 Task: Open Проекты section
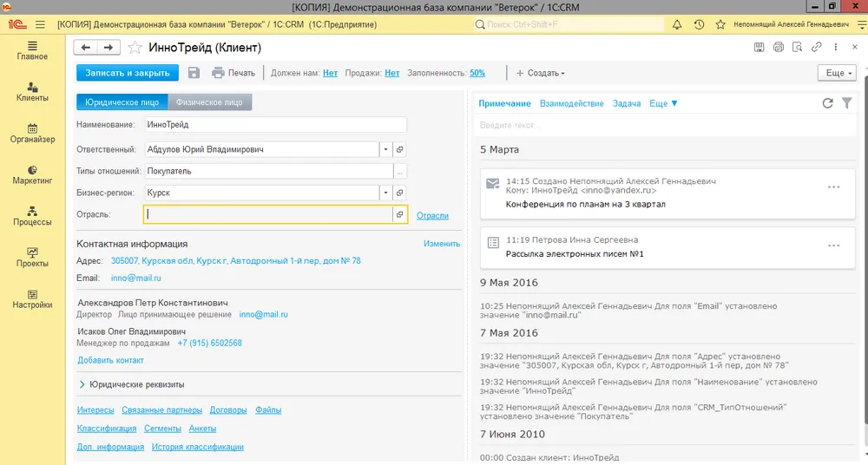click(x=32, y=258)
